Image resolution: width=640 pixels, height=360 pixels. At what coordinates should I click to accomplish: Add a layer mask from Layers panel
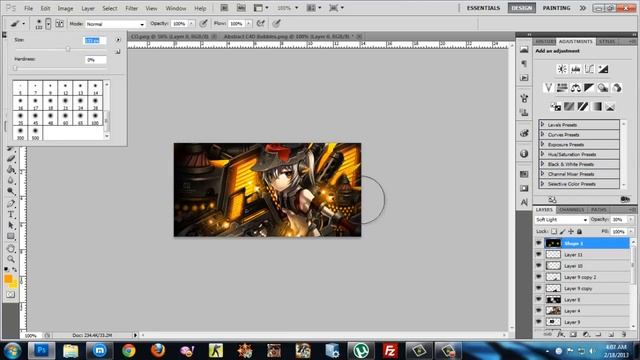(573, 334)
